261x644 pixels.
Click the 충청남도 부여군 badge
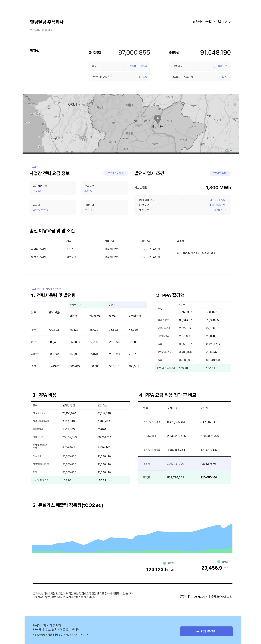[220, 173]
